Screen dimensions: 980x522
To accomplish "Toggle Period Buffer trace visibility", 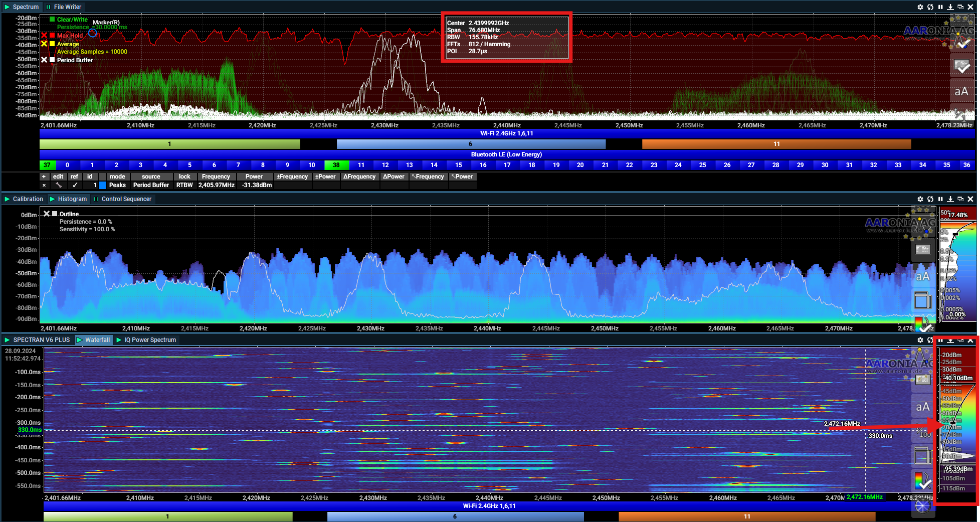I will click(44, 60).
